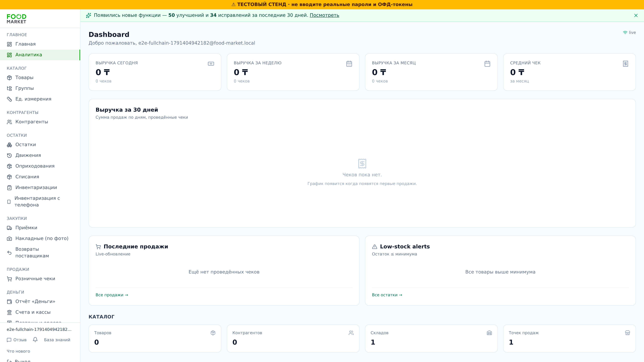The image size is (644, 362).
Task: Click the storefront icon on Точек продаж card
Action: [628, 333]
